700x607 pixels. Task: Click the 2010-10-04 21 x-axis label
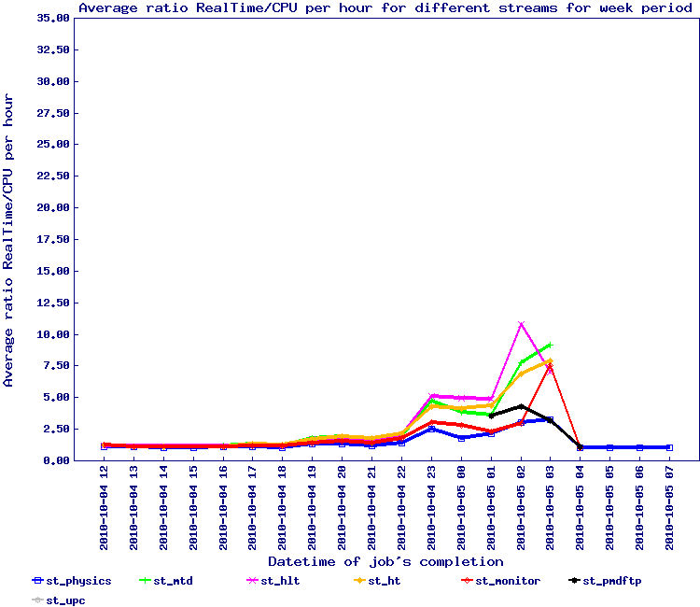371,508
